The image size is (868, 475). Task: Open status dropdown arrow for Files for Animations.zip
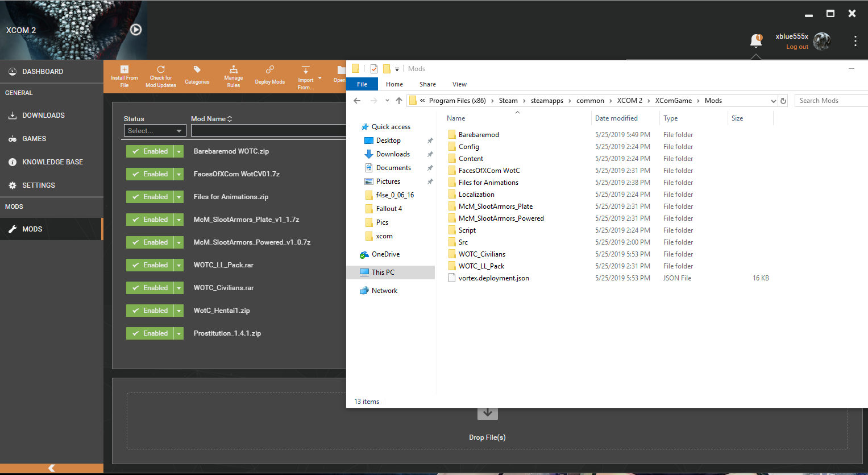click(179, 197)
